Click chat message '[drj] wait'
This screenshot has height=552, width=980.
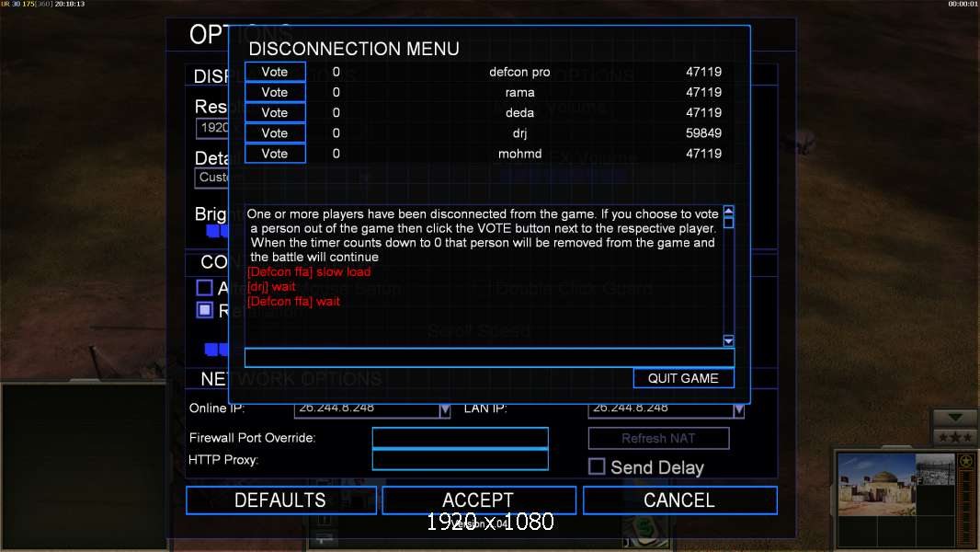click(271, 287)
